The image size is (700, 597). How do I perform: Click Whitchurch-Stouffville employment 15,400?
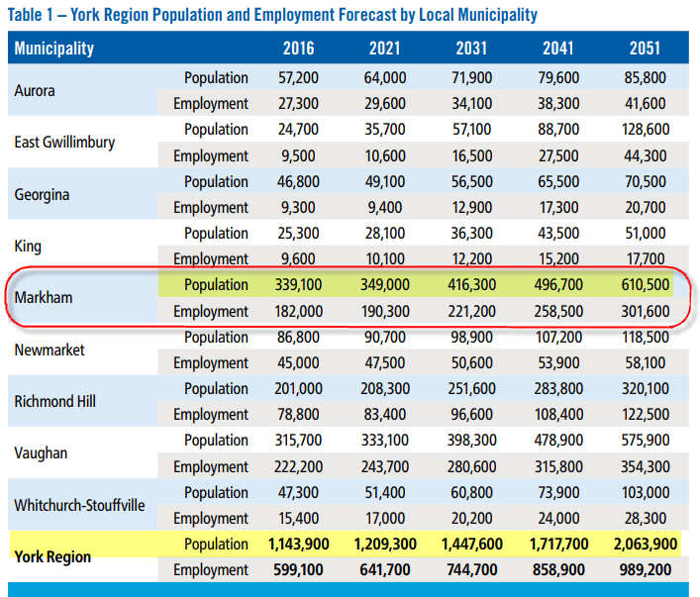(299, 519)
